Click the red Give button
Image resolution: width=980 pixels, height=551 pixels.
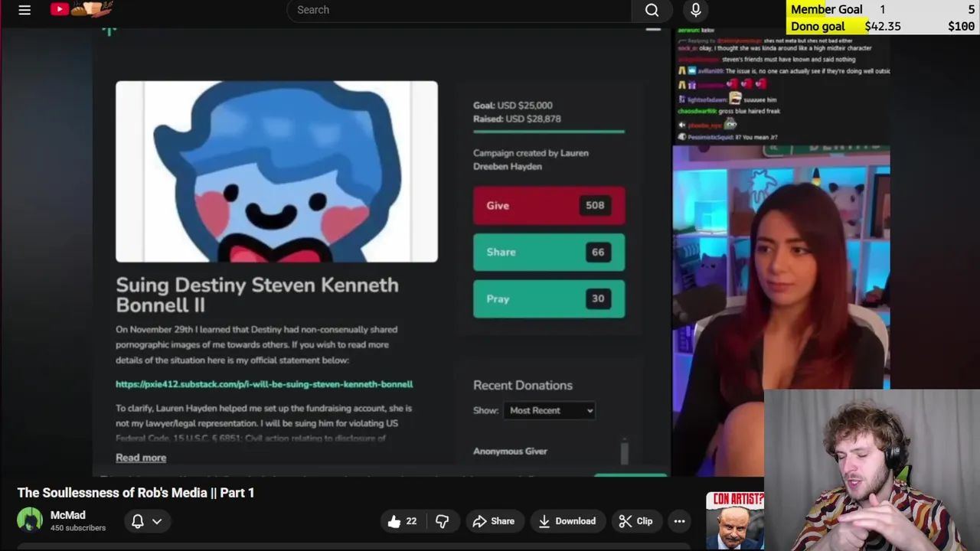[x=549, y=205]
